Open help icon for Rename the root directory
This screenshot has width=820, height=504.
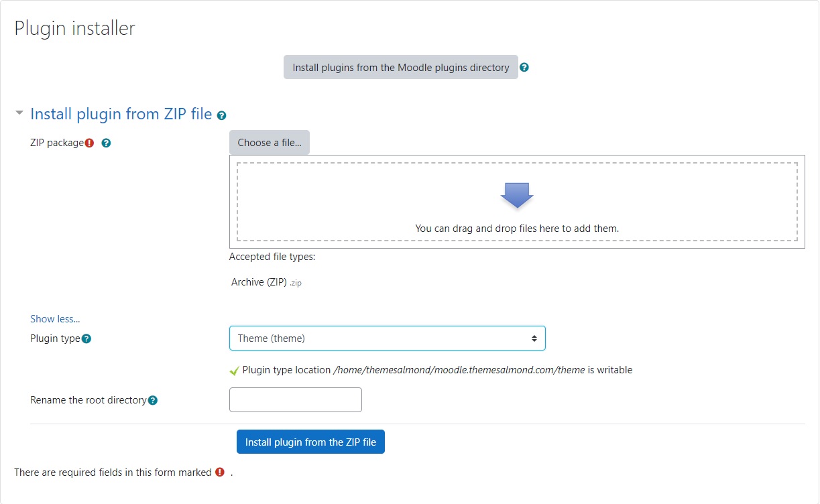click(x=152, y=401)
